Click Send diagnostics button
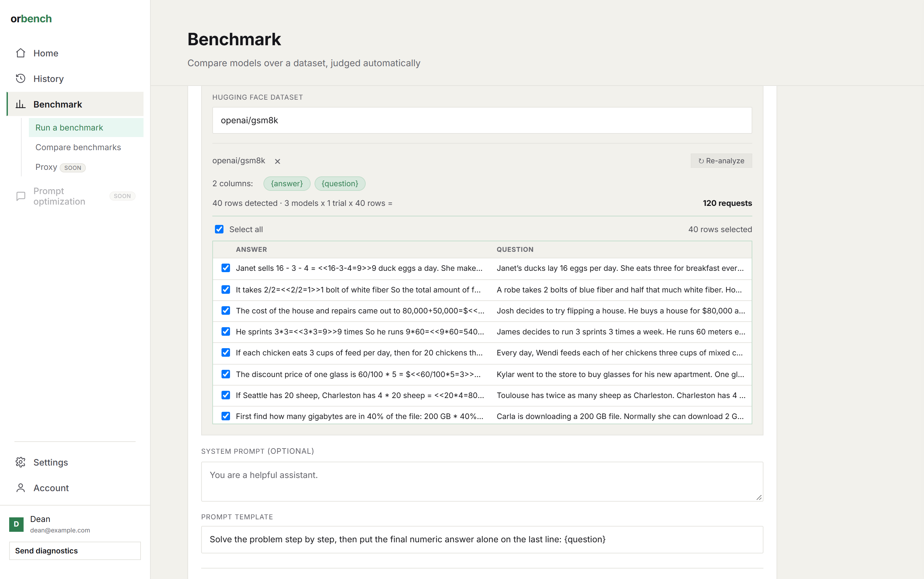This screenshot has width=924, height=579. tap(75, 551)
